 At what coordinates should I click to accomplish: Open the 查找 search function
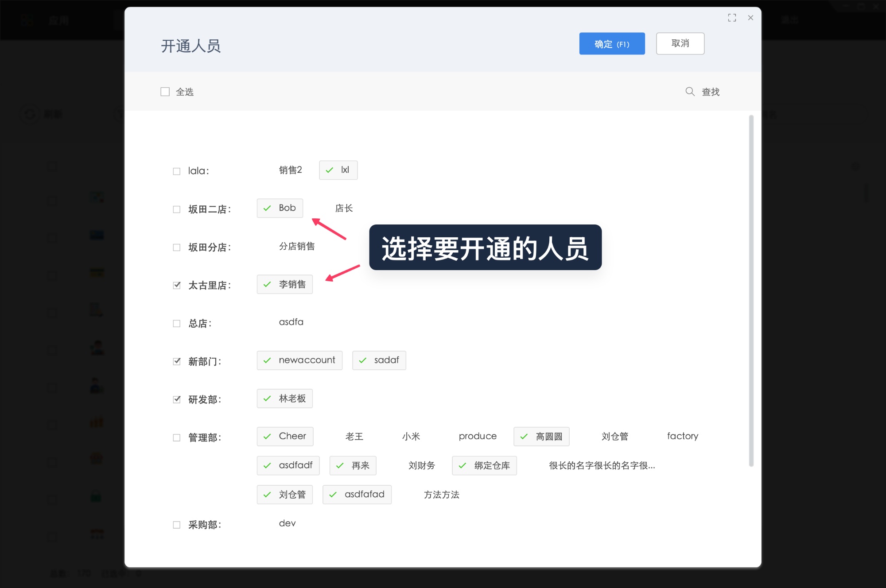point(710,92)
